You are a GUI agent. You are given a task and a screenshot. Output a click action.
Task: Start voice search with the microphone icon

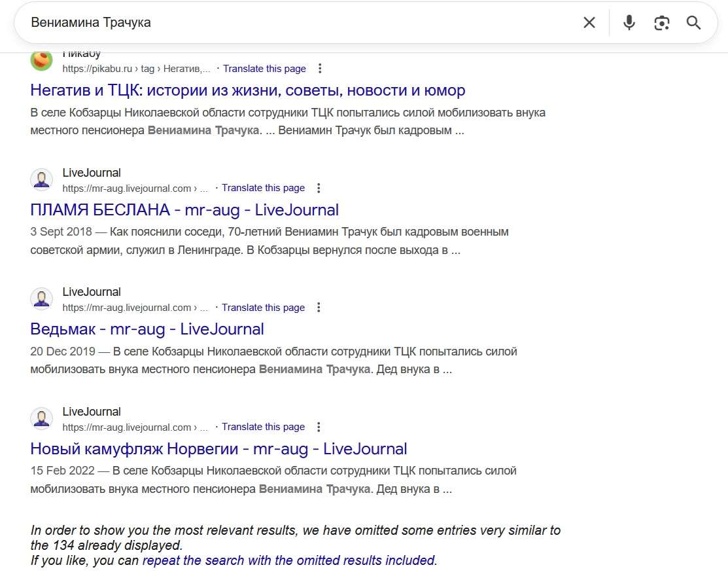point(629,23)
